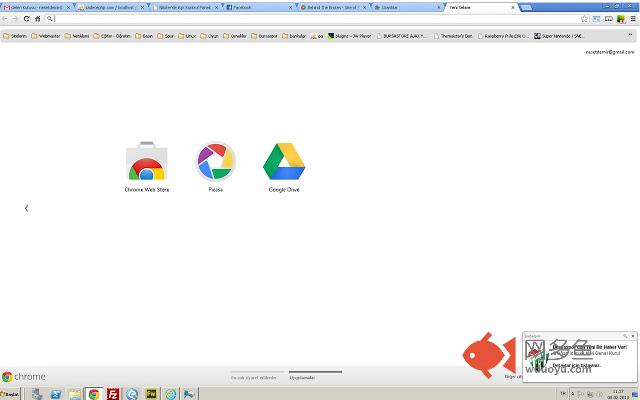Switch to the Gmail Gelen Kutusu tab
The height and width of the screenshot is (400, 640).
[36, 7]
